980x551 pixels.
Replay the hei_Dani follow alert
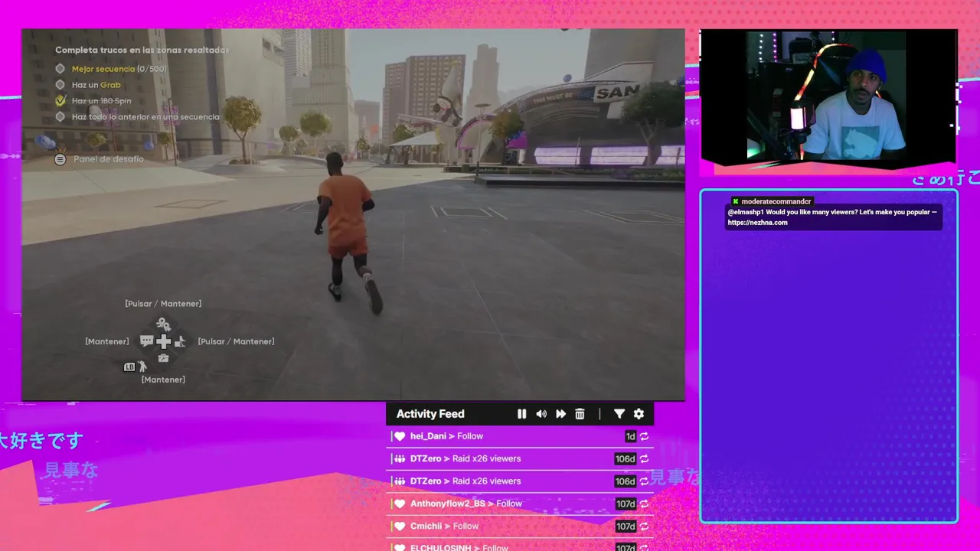point(645,436)
